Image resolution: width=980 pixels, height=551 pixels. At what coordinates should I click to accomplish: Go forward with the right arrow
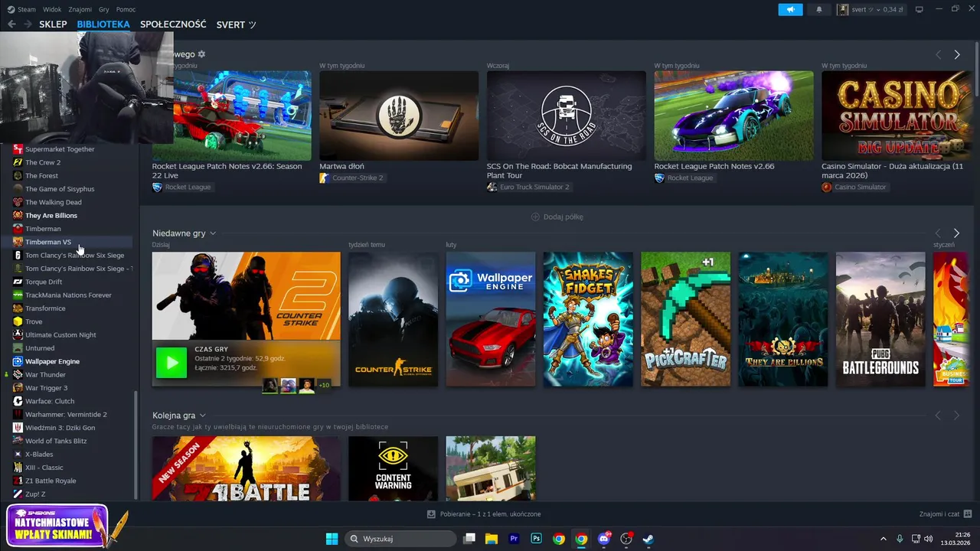[x=28, y=24]
